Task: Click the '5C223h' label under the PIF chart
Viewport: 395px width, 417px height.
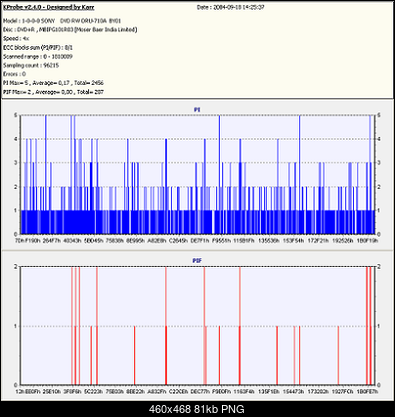Action: [93, 391]
